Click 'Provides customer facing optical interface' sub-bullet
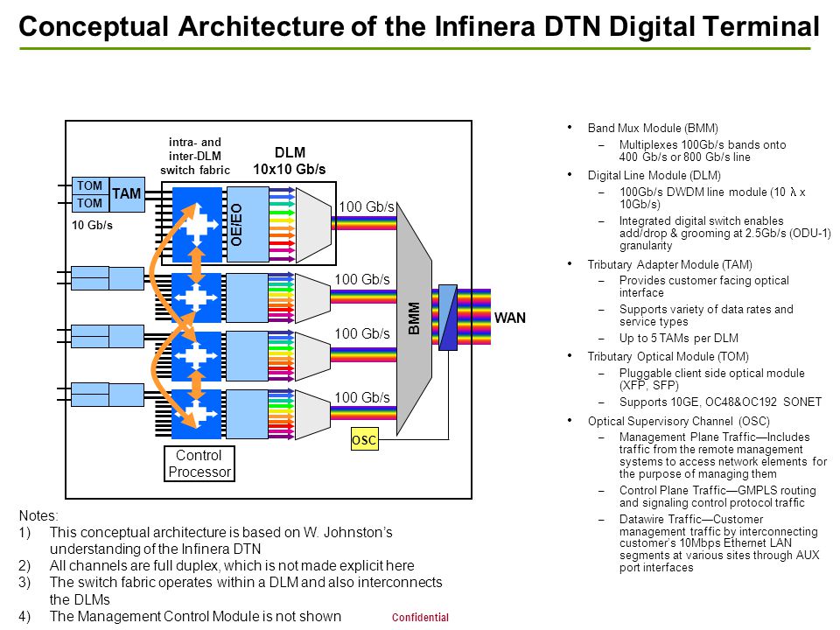840x630 pixels. click(703, 287)
